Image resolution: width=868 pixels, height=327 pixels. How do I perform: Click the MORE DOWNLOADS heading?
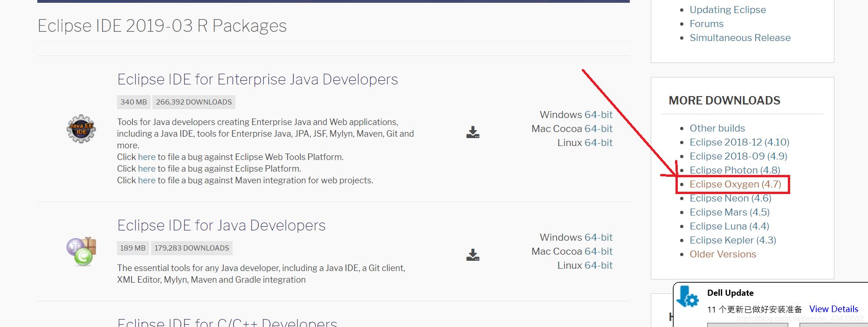tap(724, 101)
